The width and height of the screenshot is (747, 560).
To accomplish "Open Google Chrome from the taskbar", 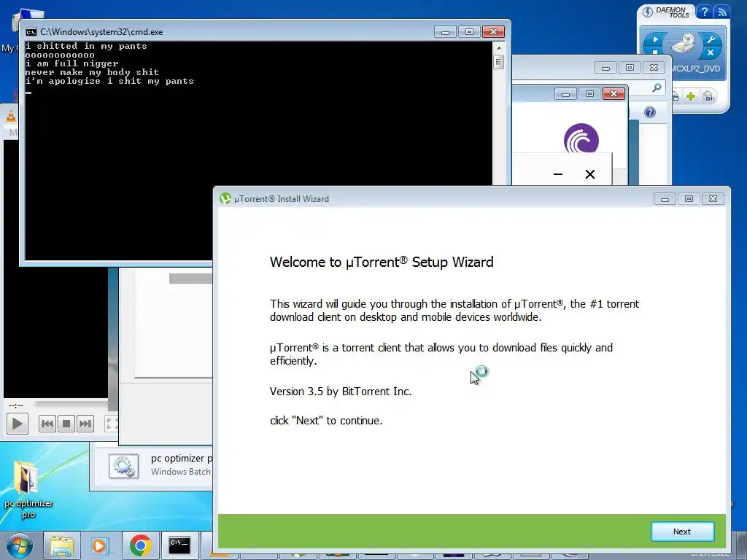I will 139,545.
